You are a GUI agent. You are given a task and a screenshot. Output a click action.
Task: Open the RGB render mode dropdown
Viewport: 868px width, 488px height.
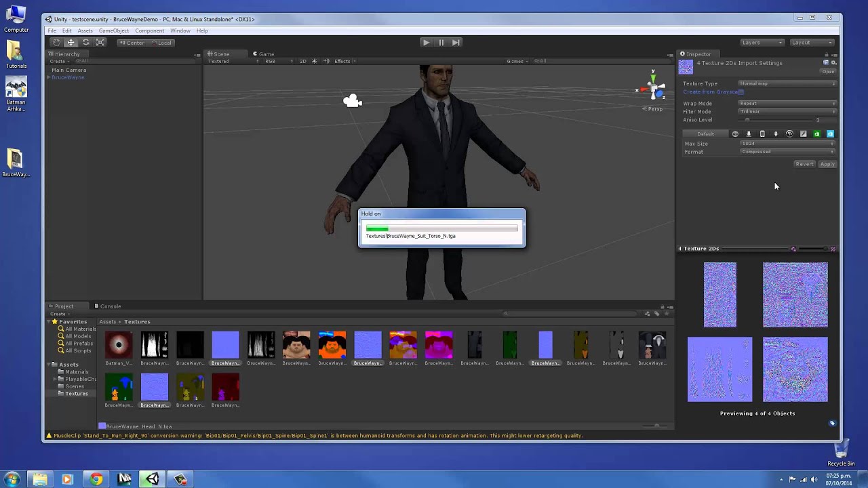coord(278,61)
